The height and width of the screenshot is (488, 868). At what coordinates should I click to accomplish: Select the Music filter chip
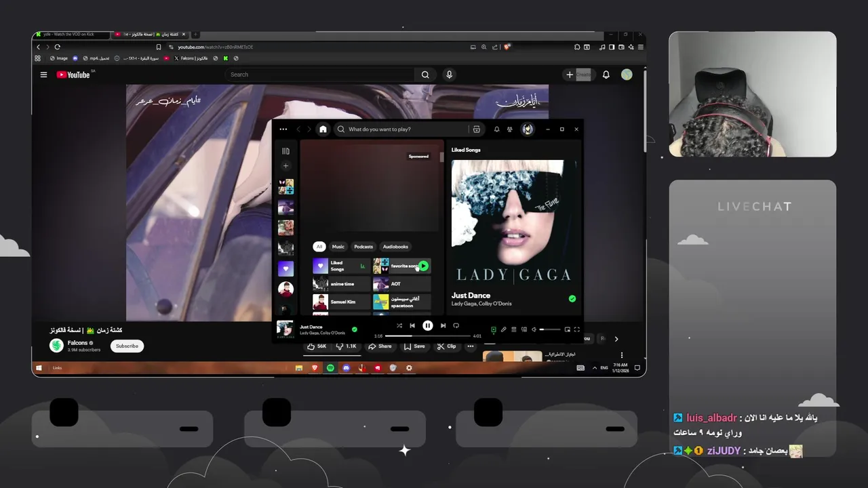click(x=338, y=247)
